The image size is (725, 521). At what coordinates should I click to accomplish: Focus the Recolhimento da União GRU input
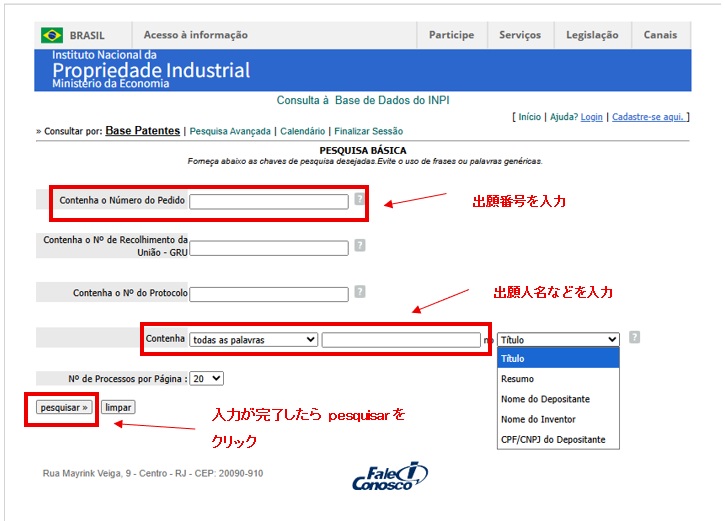pyautogui.click(x=269, y=248)
